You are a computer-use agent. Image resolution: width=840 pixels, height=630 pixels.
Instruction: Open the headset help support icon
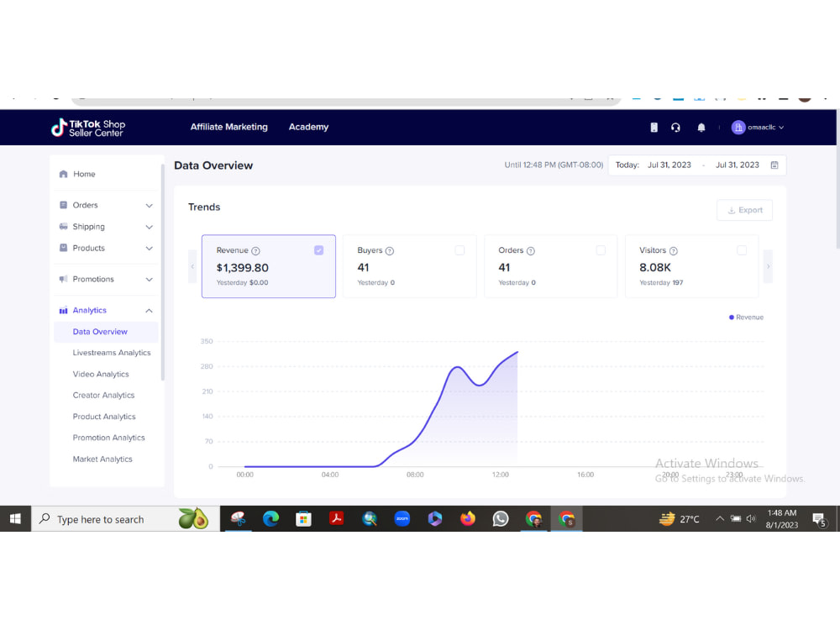pos(675,128)
